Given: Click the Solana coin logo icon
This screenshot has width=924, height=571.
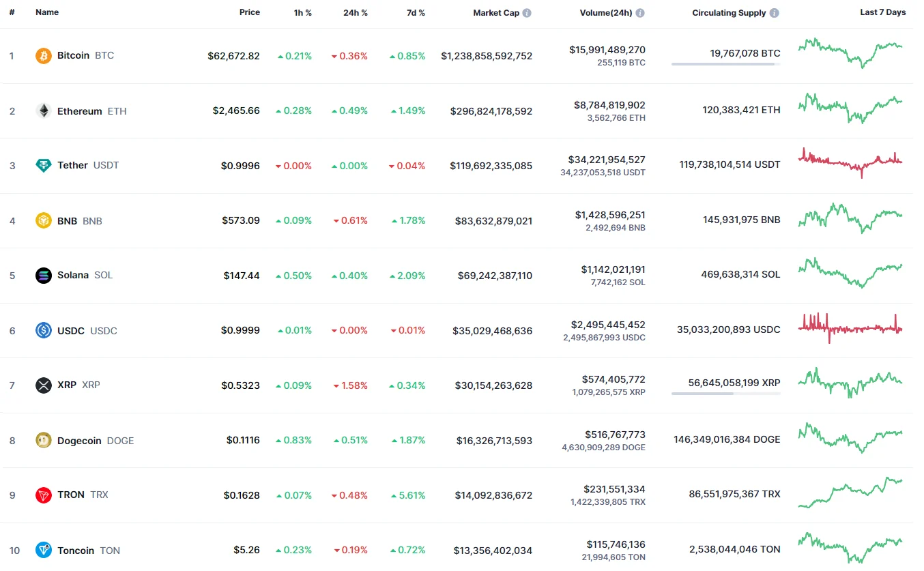Looking at the screenshot, I should click(44, 276).
